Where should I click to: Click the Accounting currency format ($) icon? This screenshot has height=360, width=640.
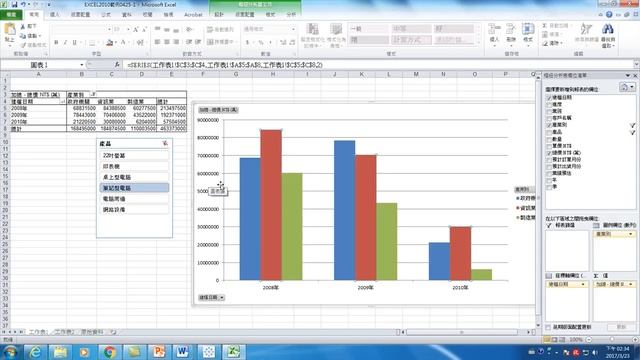(248, 42)
